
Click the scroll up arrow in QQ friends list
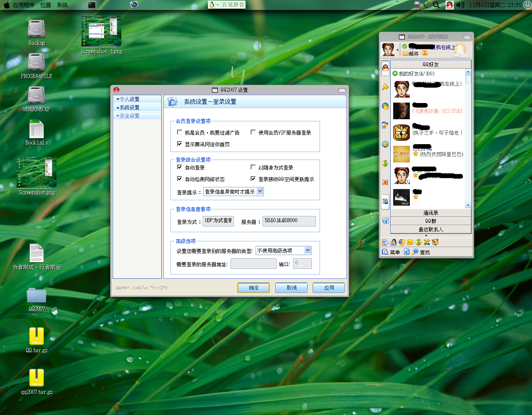(x=468, y=72)
